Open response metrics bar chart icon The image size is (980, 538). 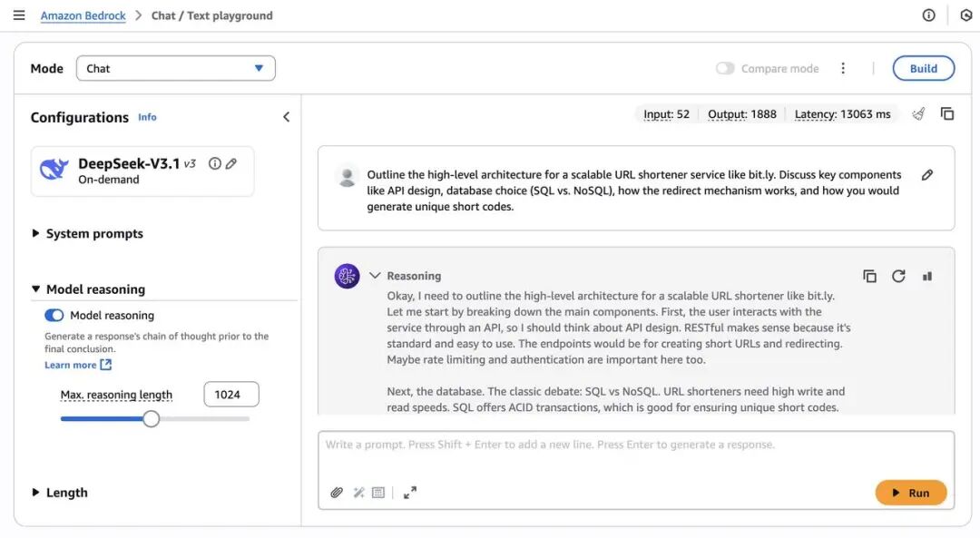point(927,276)
